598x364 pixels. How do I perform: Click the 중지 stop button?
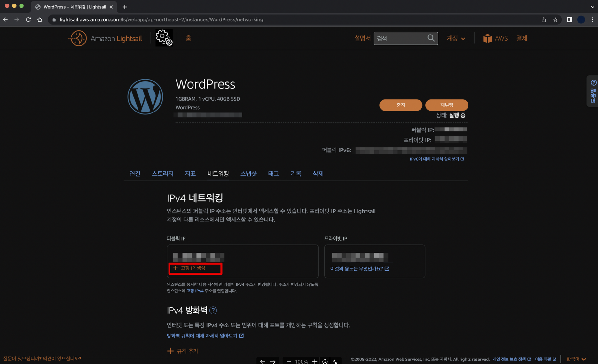point(401,105)
